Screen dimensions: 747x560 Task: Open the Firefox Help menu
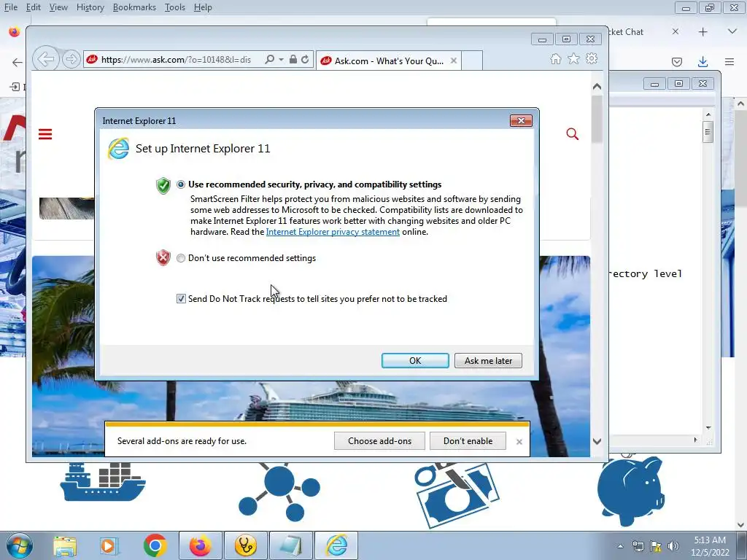tap(203, 7)
